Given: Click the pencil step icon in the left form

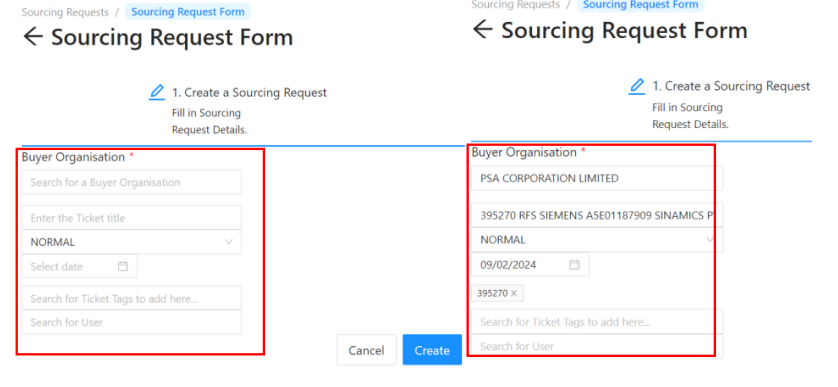Looking at the screenshot, I should 157,92.
